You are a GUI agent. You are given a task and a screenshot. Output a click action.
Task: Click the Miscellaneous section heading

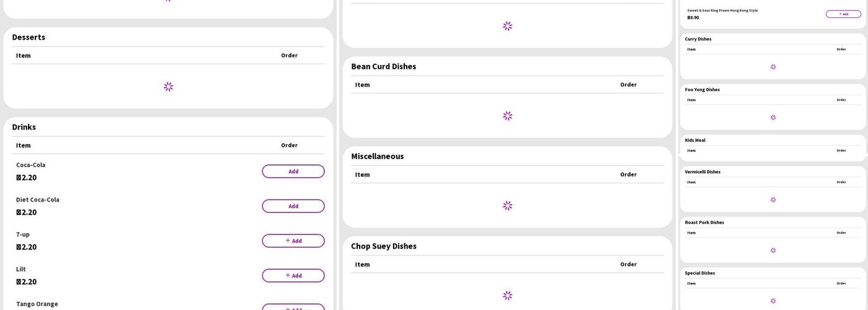tap(378, 156)
